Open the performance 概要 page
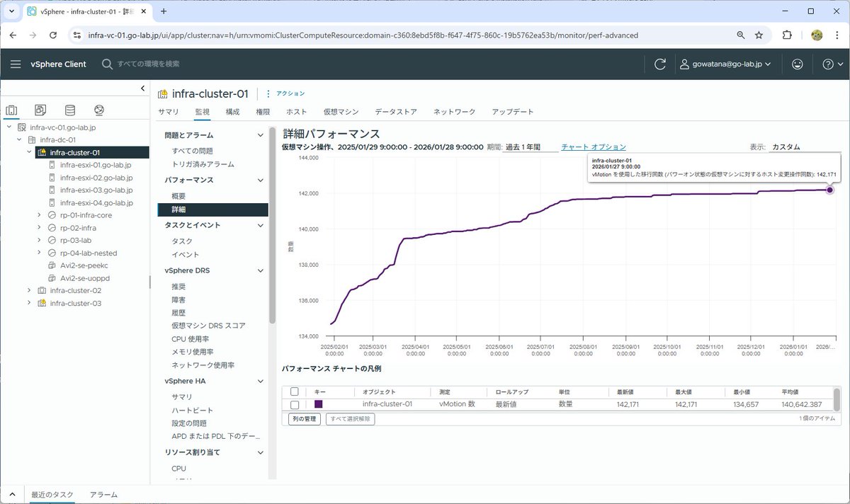This screenshot has width=850, height=504. click(x=178, y=195)
